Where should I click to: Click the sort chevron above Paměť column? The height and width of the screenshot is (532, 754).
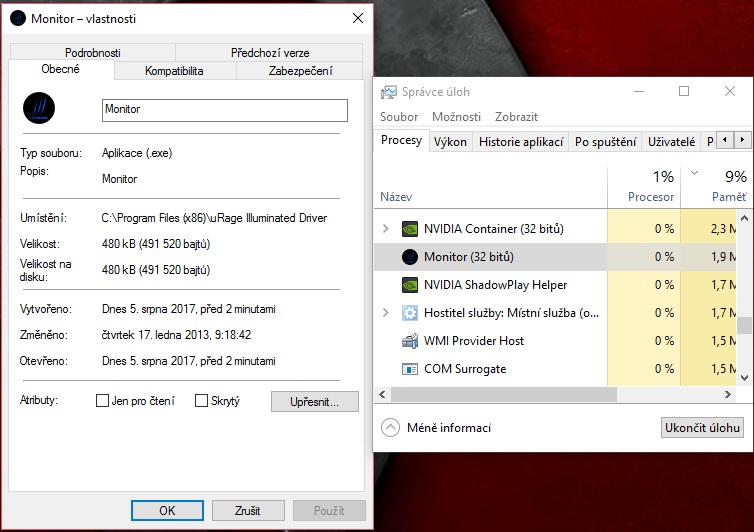(694, 173)
